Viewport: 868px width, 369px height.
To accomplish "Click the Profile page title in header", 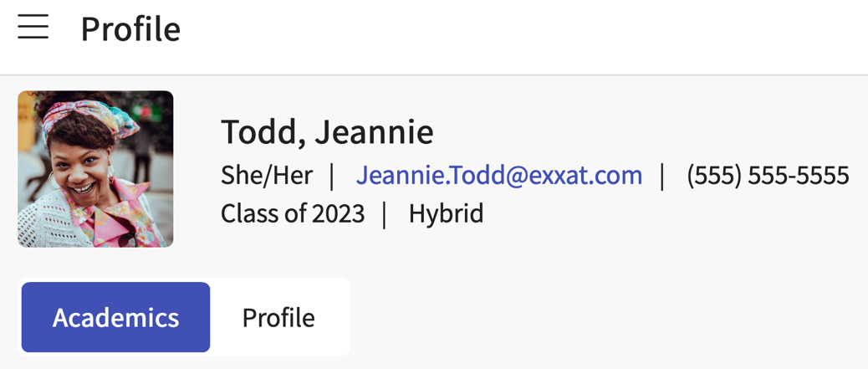I will pos(130,29).
